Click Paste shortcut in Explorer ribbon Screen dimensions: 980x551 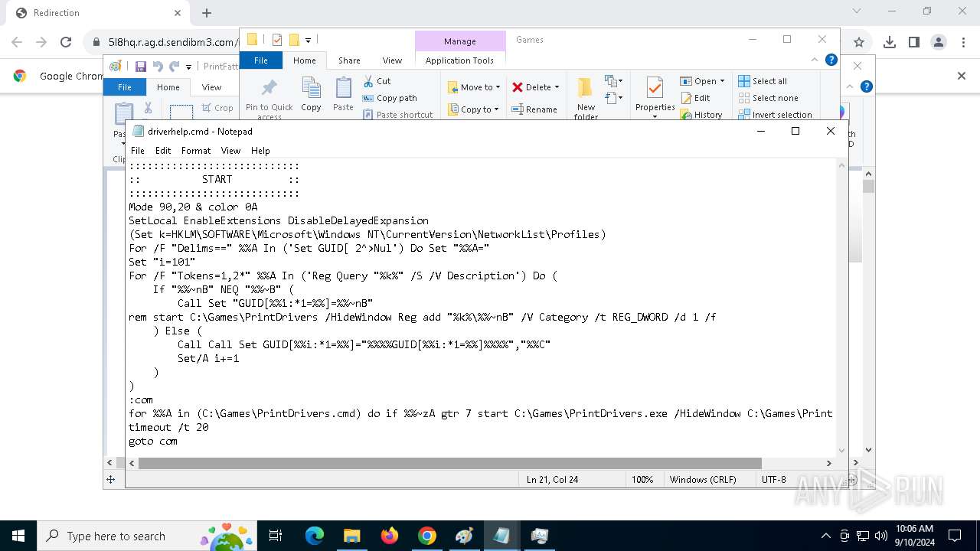coord(397,115)
